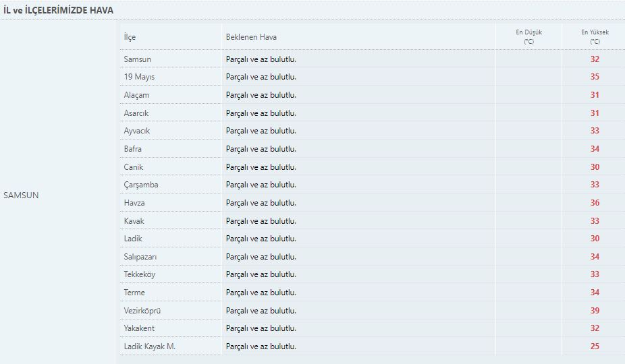625x364 pixels.
Task: Click the forecast text in Vezirköprü row
Action: [x=261, y=311]
